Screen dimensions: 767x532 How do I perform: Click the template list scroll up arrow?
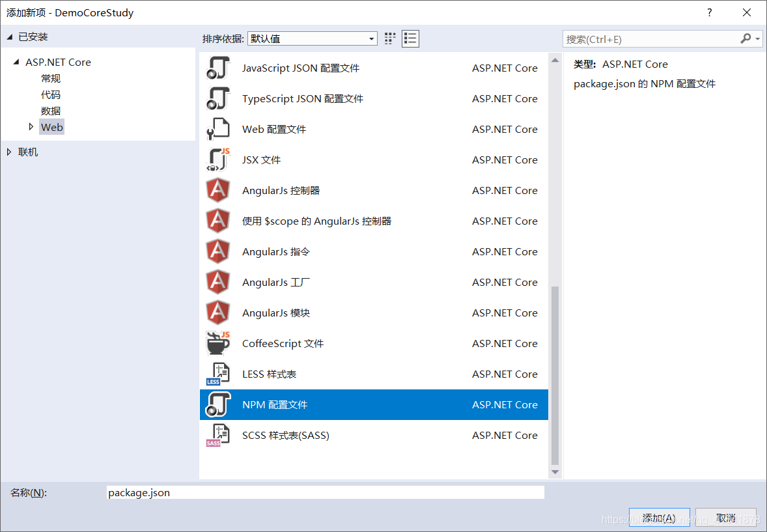tap(555, 60)
